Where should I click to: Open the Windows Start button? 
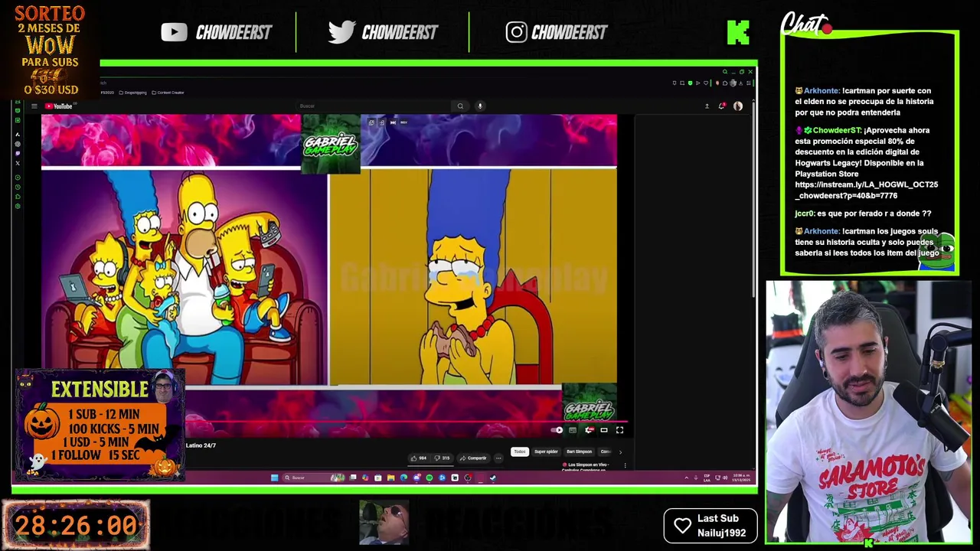point(275,478)
